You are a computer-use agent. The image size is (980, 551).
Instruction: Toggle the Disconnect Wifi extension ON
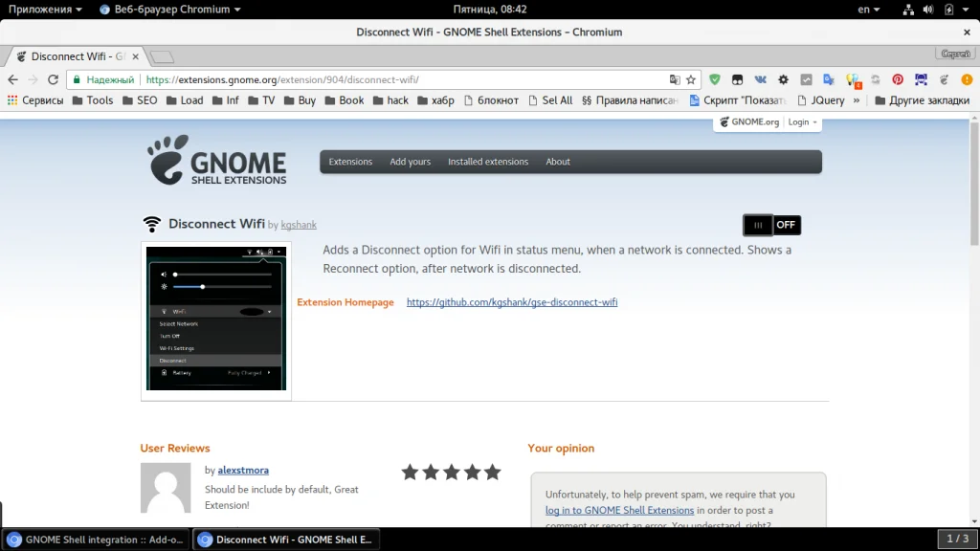point(772,225)
